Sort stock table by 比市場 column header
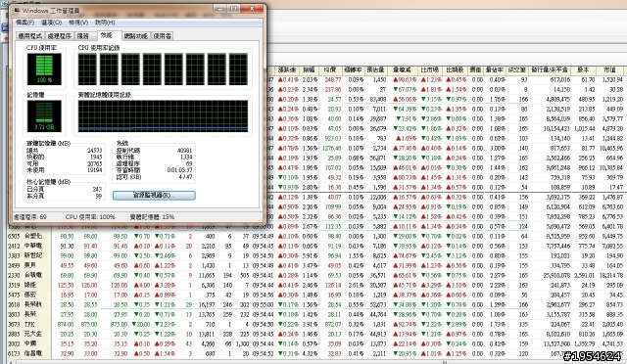Image resolution: width=627 pixels, height=364 pixels. (x=430, y=69)
